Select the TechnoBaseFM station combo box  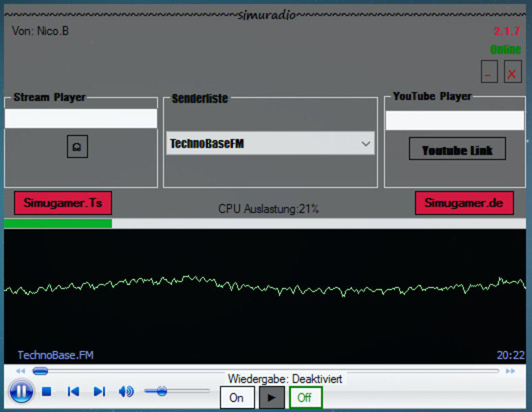click(x=261, y=144)
